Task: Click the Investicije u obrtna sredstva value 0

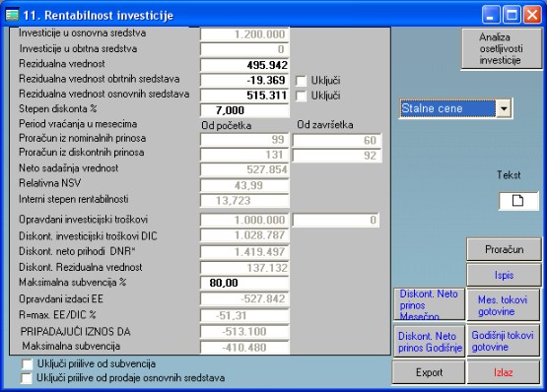Action: coord(244,49)
